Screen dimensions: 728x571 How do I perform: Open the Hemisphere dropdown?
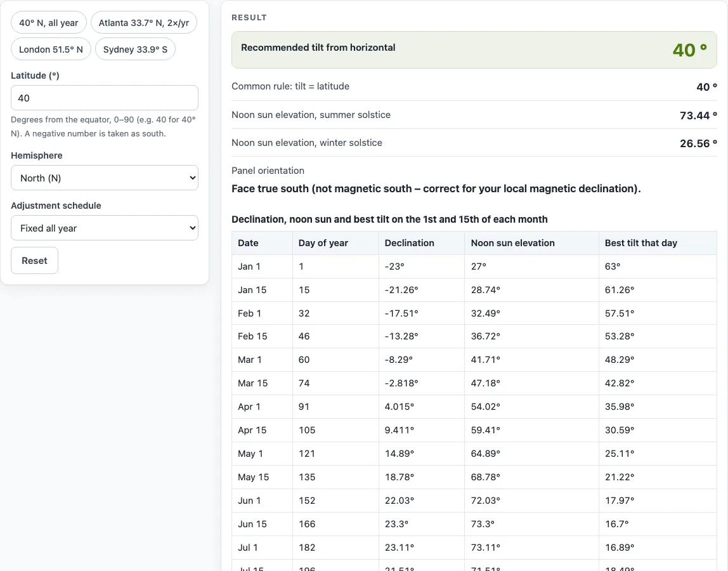click(105, 178)
